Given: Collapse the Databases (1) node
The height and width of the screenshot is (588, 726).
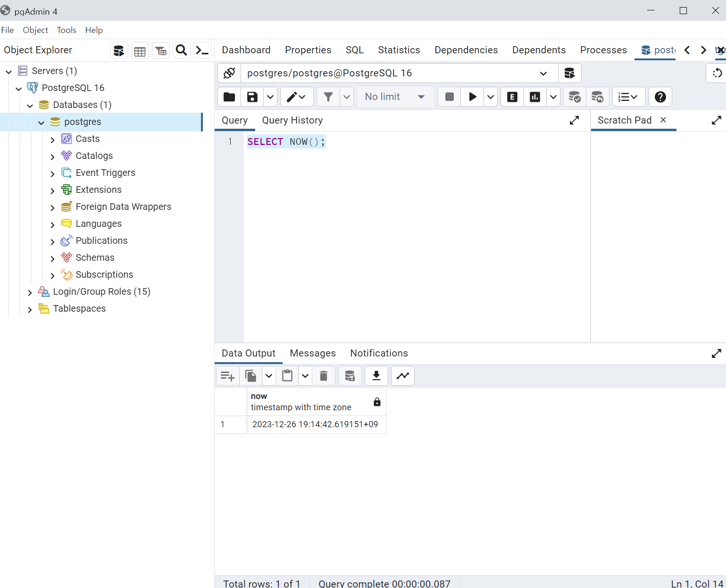Looking at the screenshot, I should click(x=30, y=105).
